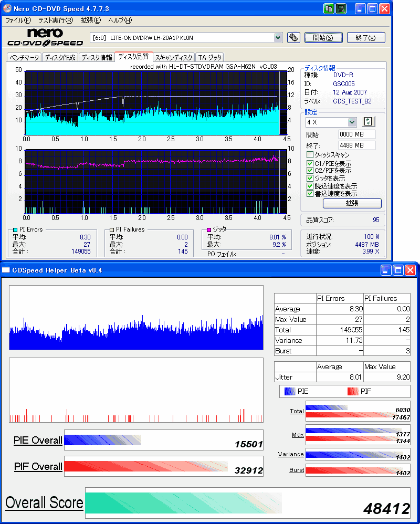Image resolution: width=420 pixels, height=524 pixels.
Task: Toggle the C2/PIFを表示 checkbox
Action: pos(310,171)
